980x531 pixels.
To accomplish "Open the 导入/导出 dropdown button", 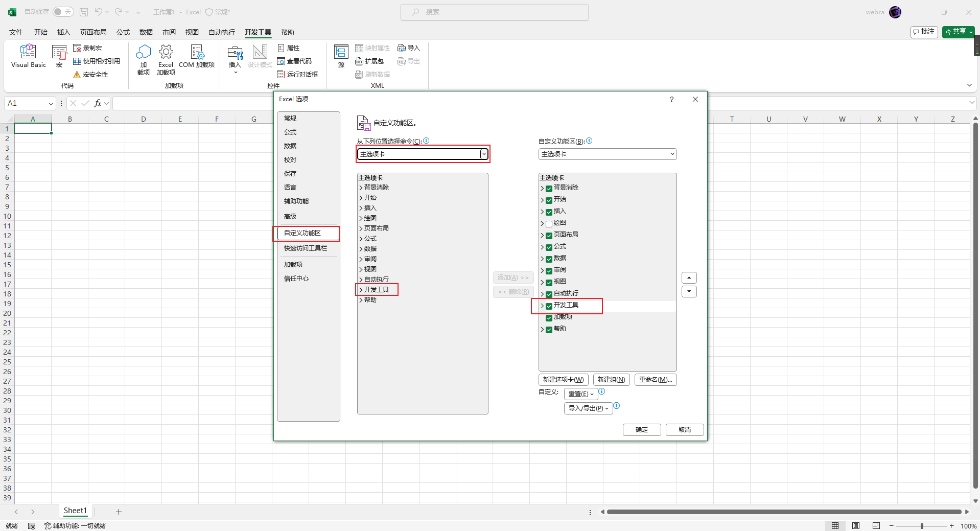I will (x=588, y=408).
